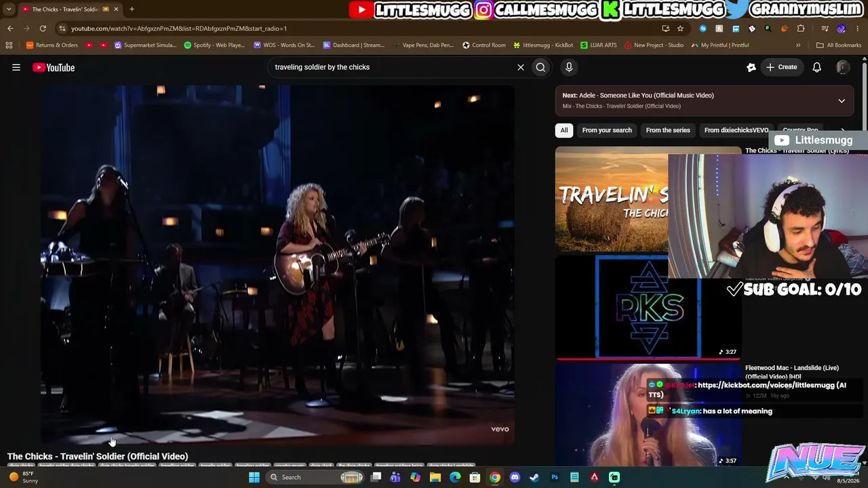The width and height of the screenshot is (868, 488).
Task: Open the Travelin' Soldier lyrics video thumbnail
Action: pos(612,199)
